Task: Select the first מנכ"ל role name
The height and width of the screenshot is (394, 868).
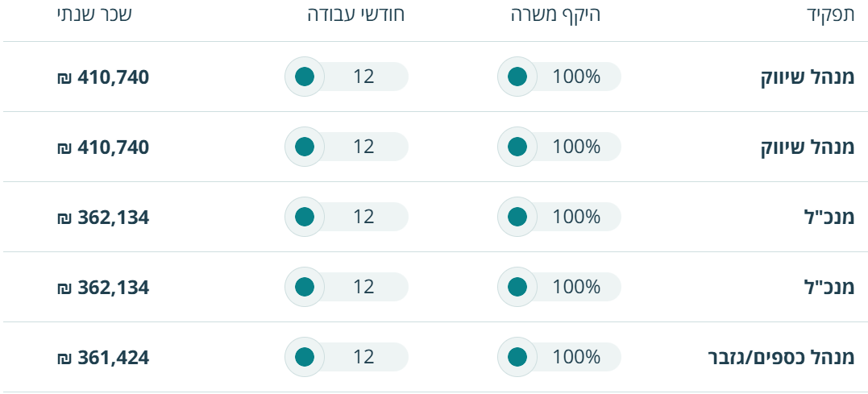Action: [x=829, y=218]
